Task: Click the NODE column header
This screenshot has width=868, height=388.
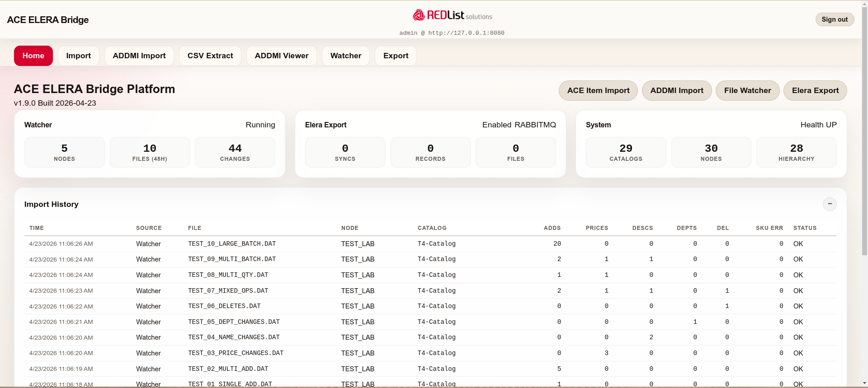Action: point(350,228)
